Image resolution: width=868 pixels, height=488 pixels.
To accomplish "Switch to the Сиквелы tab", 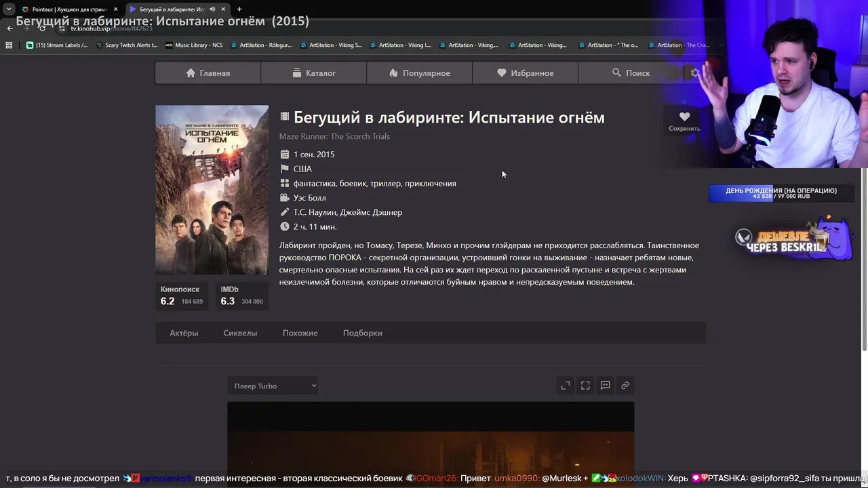I will pyautogui.click(x=240, y=333).
